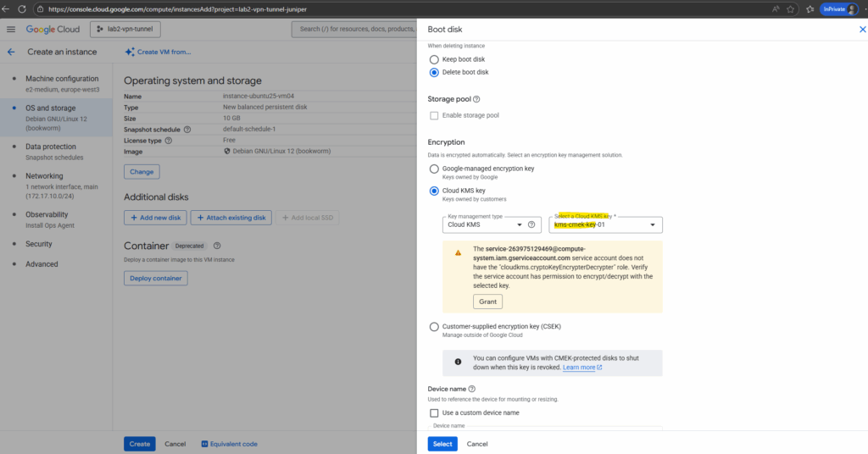Open Learn more link about CMEK

click(581, 368)
